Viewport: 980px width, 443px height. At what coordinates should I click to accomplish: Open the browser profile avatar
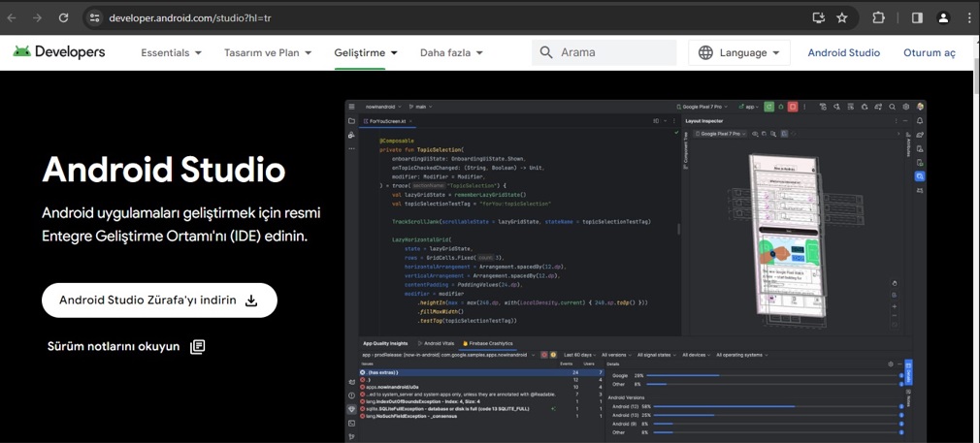[x=943, y=17]
